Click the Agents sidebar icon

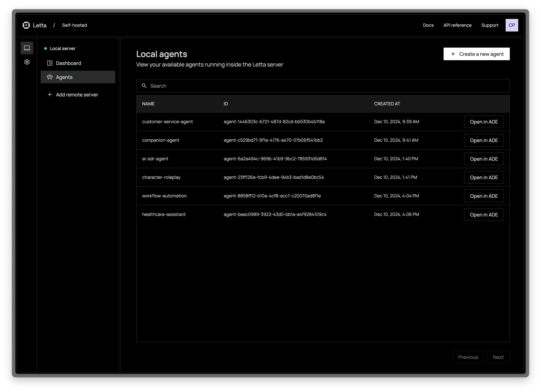50,77
